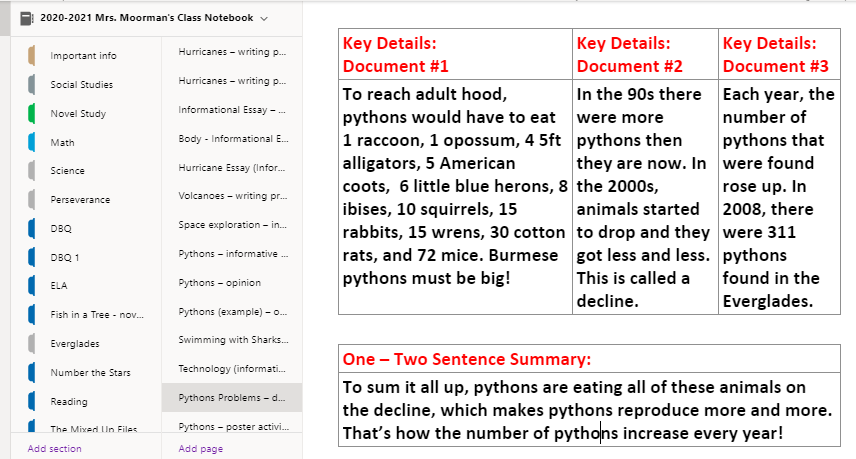The width and height of the screenshot is (856, 459).
Task: Open the Volcanoes – writing pr... page
Action: point(232,196)
